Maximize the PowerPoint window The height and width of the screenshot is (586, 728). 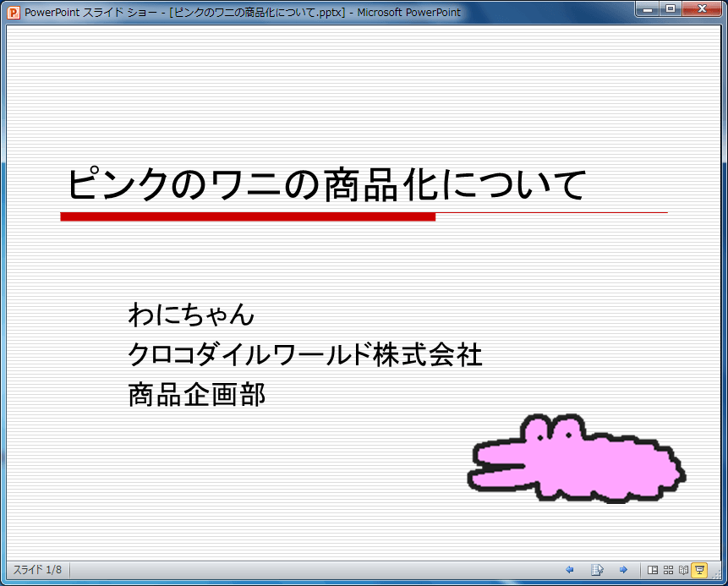pyautogui.click(x=671, y=8)
